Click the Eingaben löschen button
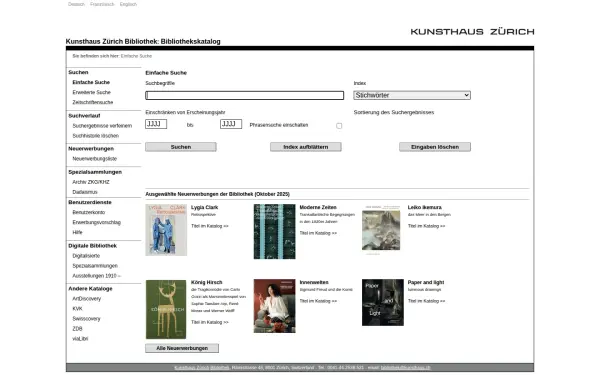600x375 pixels. (x=435, y=147)
